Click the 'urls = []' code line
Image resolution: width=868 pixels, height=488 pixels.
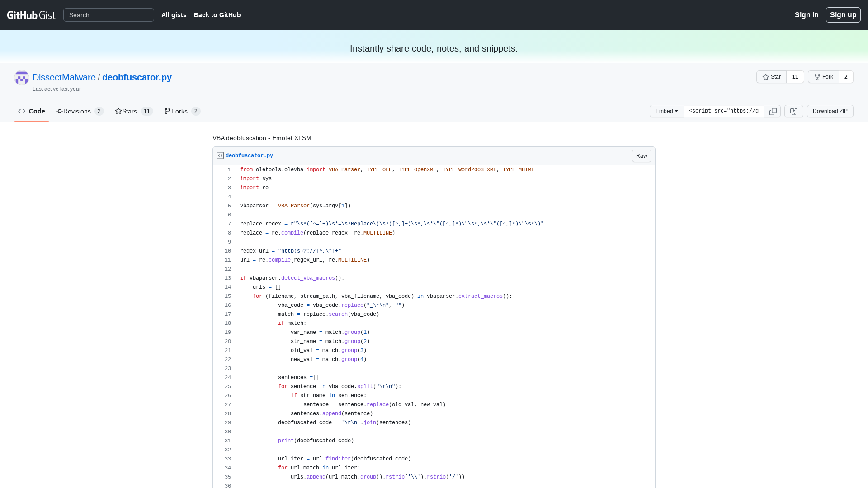[267, 287]
